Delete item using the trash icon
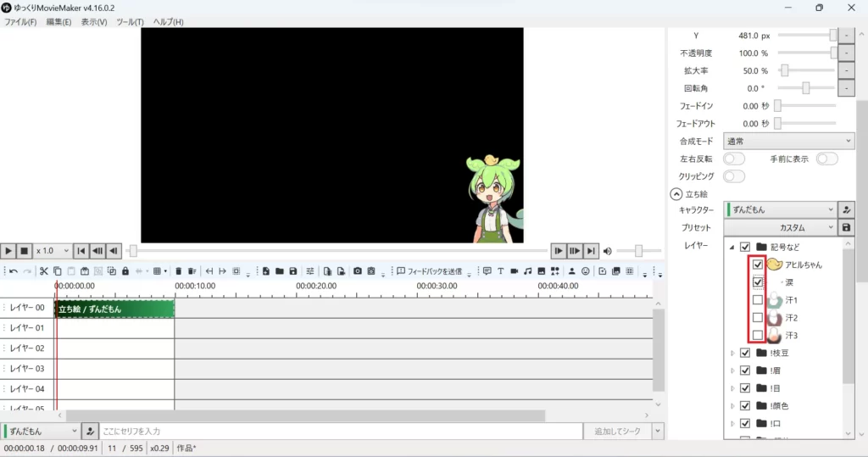 (x=178, y=271)
